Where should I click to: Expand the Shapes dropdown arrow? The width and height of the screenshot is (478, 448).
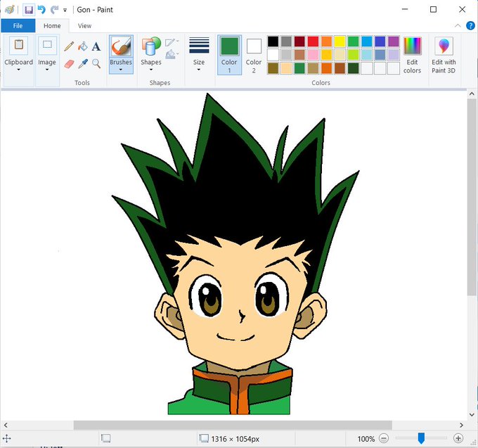[151, 70]
